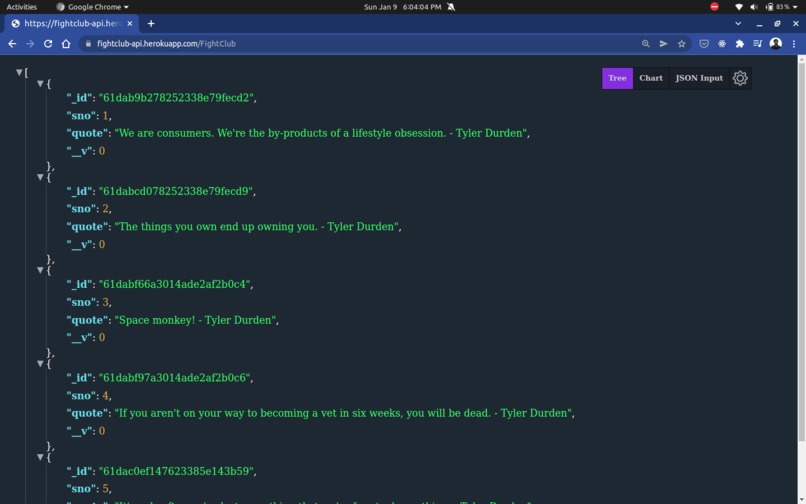This screenshot has height=504, width=806.
Task: Open JSON viewer settings gear
Action: (x=740, y=78)
